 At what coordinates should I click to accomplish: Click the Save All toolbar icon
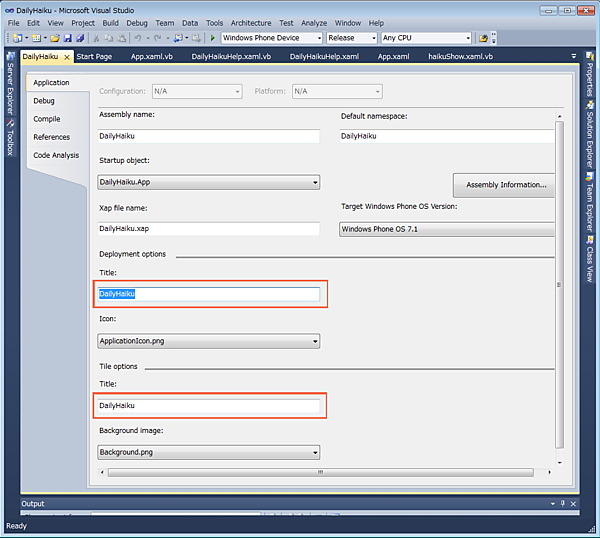[80, 38]
